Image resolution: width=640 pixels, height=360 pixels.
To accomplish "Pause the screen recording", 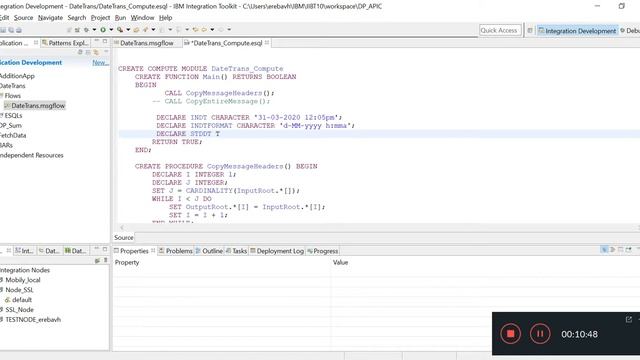I will 540,334.
